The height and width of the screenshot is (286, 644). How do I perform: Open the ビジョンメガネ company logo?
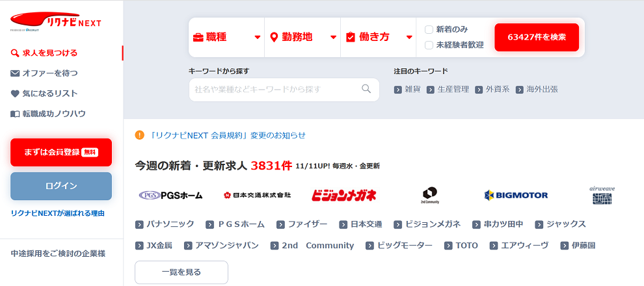(343, 195)
